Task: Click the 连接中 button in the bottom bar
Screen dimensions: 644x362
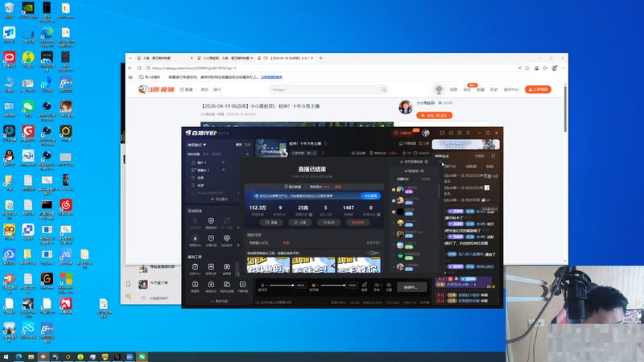Action: [411, 287]
